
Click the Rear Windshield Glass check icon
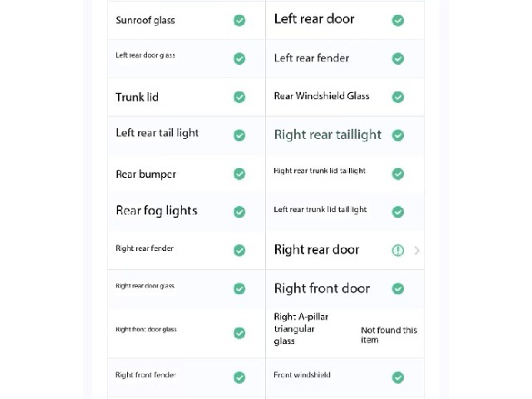pyautogui.click(x=397, y=97)
